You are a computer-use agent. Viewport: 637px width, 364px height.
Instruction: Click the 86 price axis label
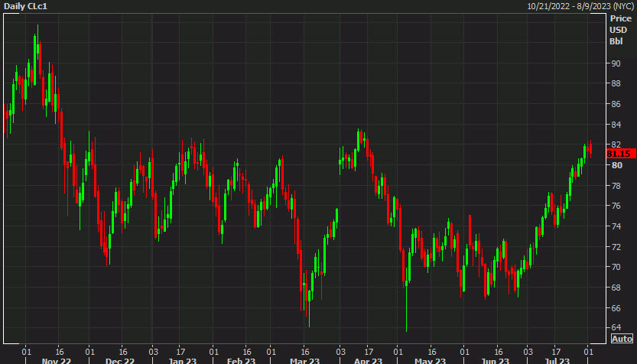615,104
